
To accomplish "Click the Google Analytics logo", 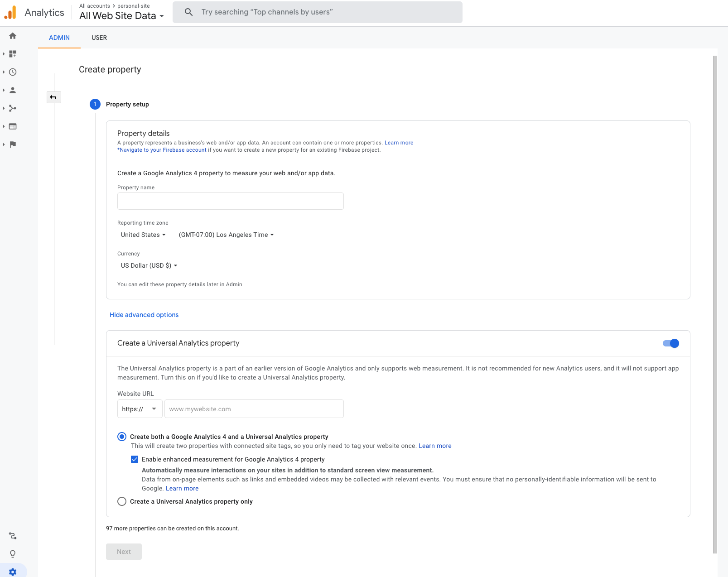I will click(x=10, y=12).
